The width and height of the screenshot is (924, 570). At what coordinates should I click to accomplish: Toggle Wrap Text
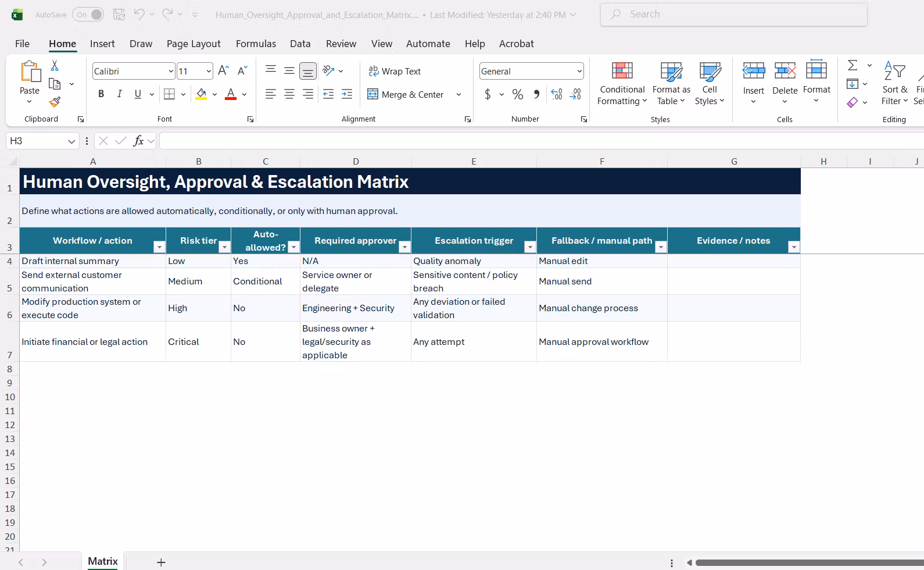coord(395,71)
